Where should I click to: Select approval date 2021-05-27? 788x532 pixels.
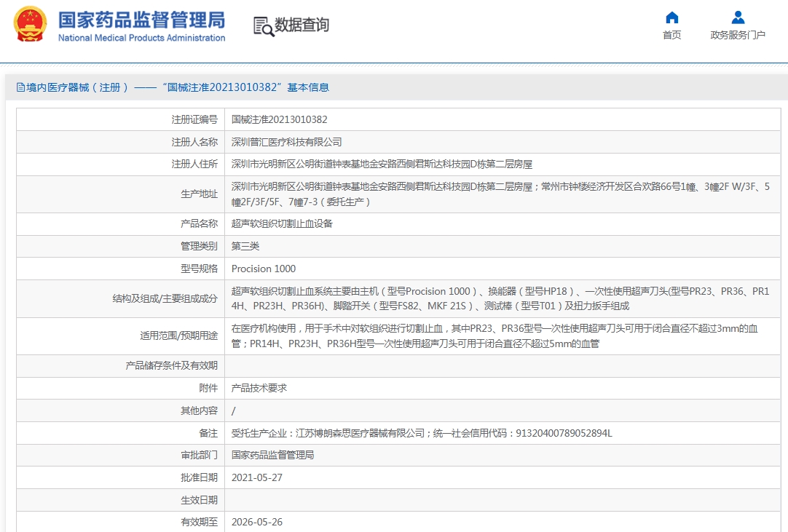(x=257, y=477)
